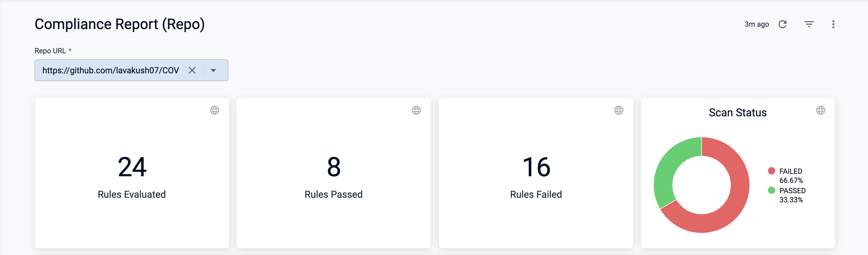Click the refresh dashboard icon
Viewport: 868px width, 255px height.
click(783, 24)
